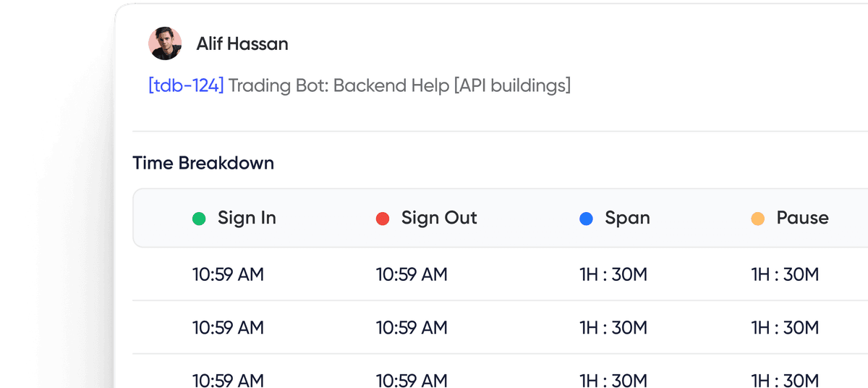
Task: Click second row Span duration
Action: (613, 327)
